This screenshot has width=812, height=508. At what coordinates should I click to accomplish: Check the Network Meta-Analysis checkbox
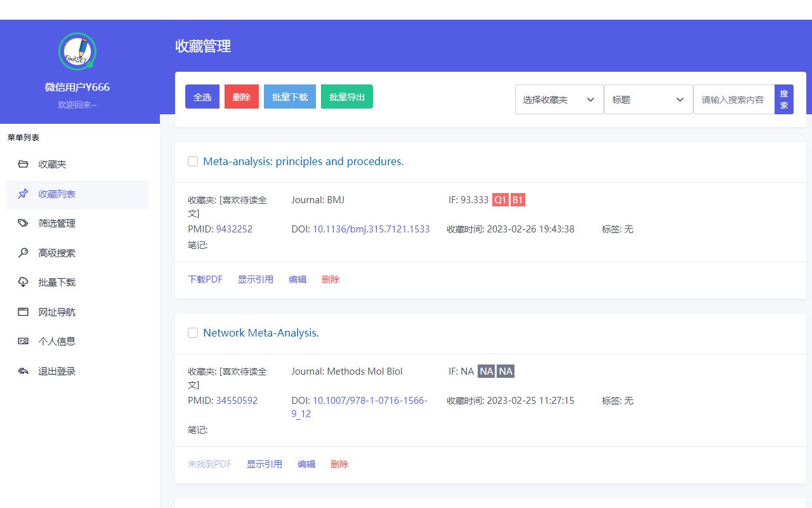point(193,333)
